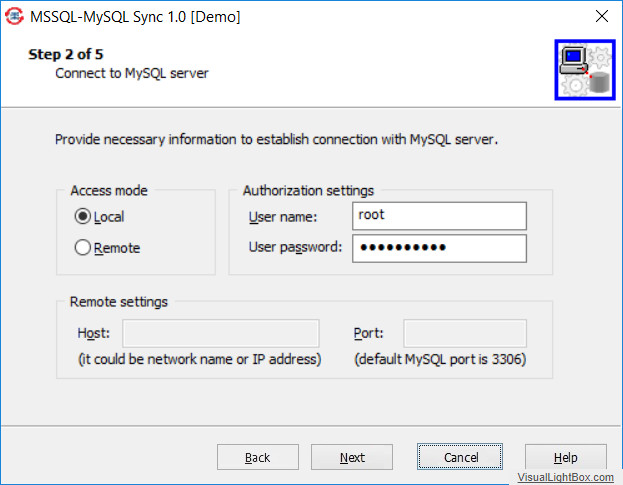Click the MSSQL-MySQL Sync app icon in title bar
Viewport: 623px width, 485px height.
point(15,16)
